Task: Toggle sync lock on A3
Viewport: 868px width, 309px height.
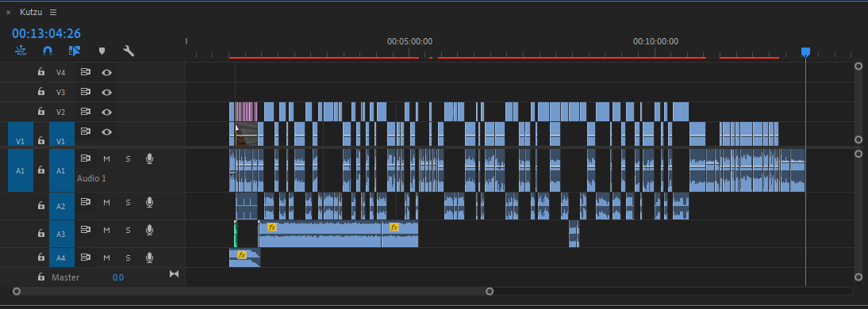Action: 85,230
